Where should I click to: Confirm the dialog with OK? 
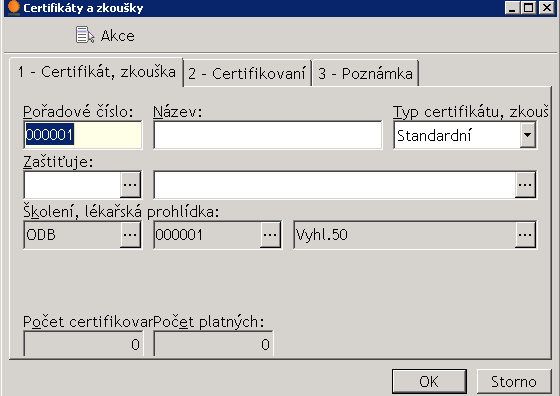coord(429,381)
